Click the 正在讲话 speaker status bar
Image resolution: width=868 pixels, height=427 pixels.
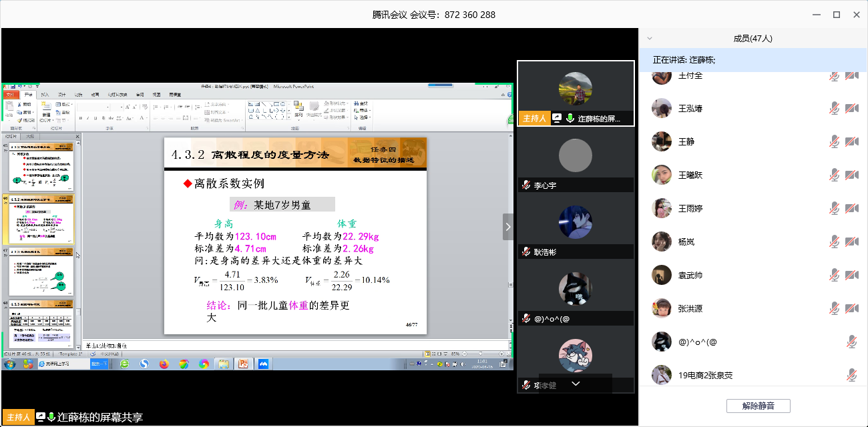752,60
